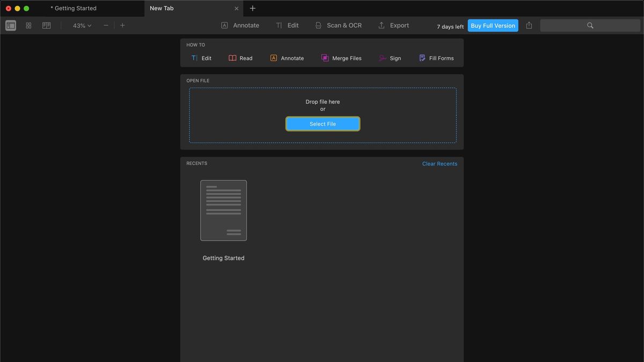This screenshot has width=644, height=362.
Task: Open a new tab with the plus button
Action: pyautogui.click(x=252, y=8)
